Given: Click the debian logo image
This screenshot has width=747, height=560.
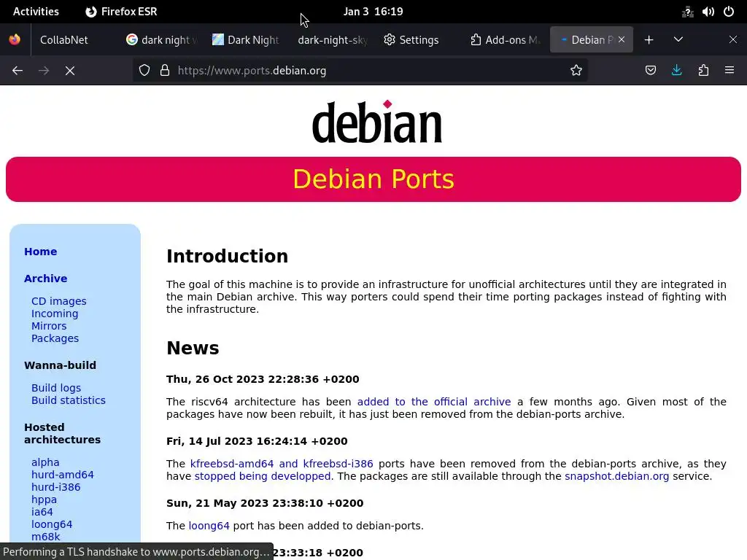Looking at the screenshot, I should coord(377,122).
